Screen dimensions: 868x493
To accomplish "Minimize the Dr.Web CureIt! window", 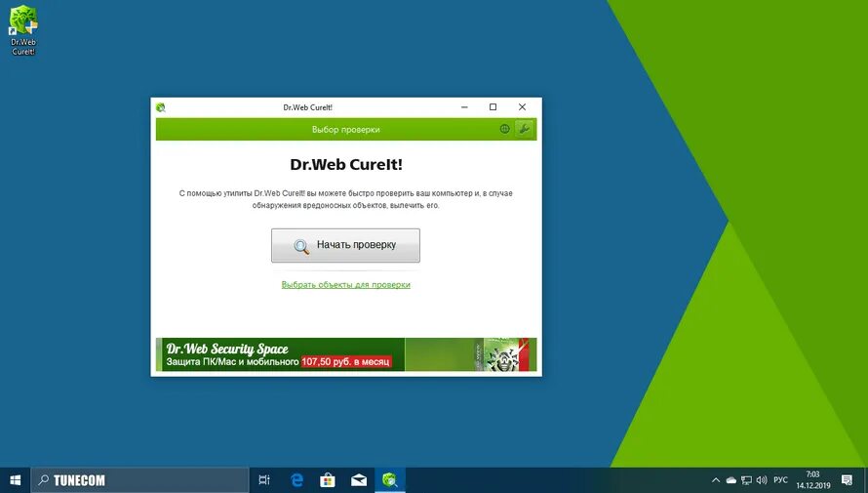I will [464, 107].
